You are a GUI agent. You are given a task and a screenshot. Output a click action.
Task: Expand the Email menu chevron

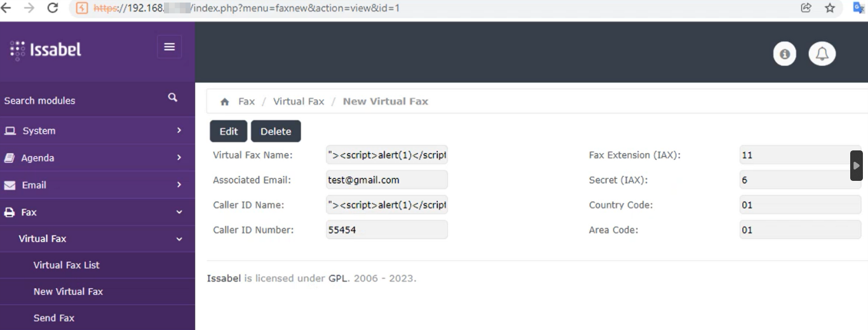179,185
